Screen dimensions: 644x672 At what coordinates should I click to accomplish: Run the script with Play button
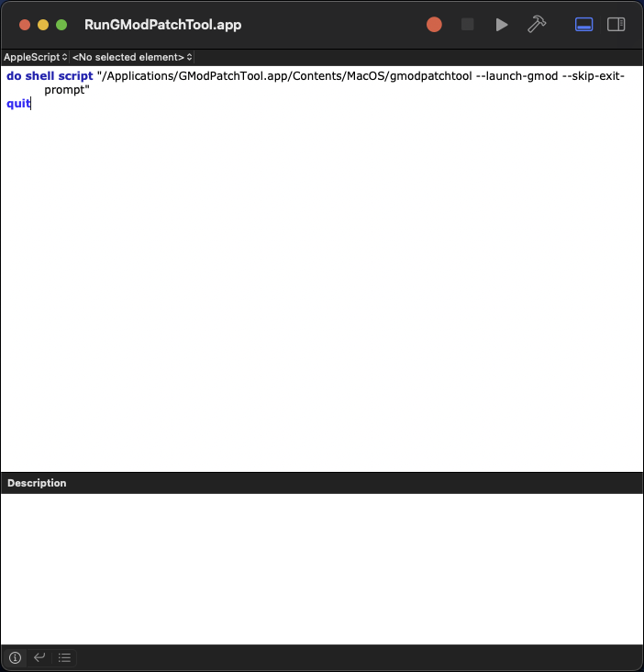502,25
